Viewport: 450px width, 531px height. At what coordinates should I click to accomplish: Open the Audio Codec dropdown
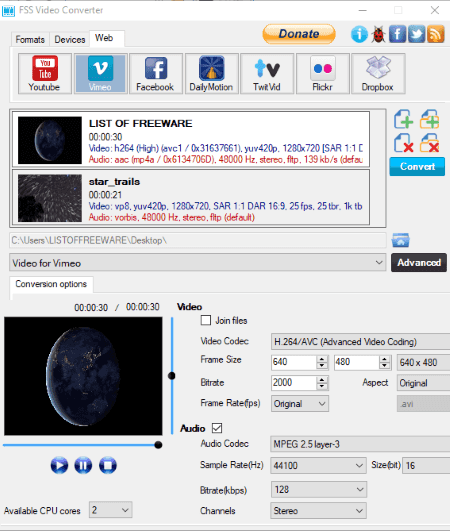[360, 444]
